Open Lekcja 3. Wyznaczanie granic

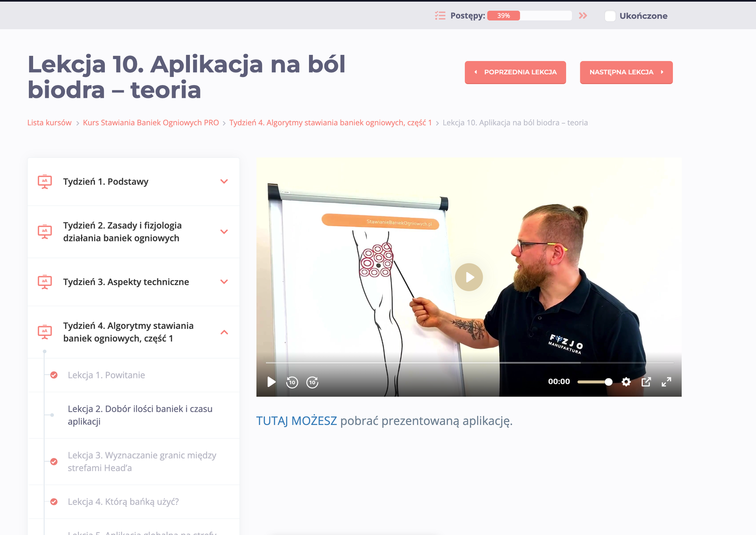(x=142, y=461)
